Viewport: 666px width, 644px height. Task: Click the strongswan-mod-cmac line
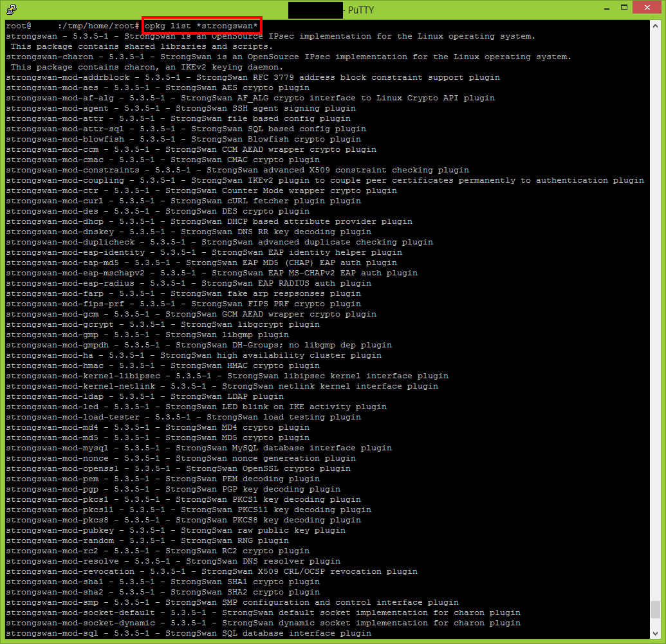(163, 160)
